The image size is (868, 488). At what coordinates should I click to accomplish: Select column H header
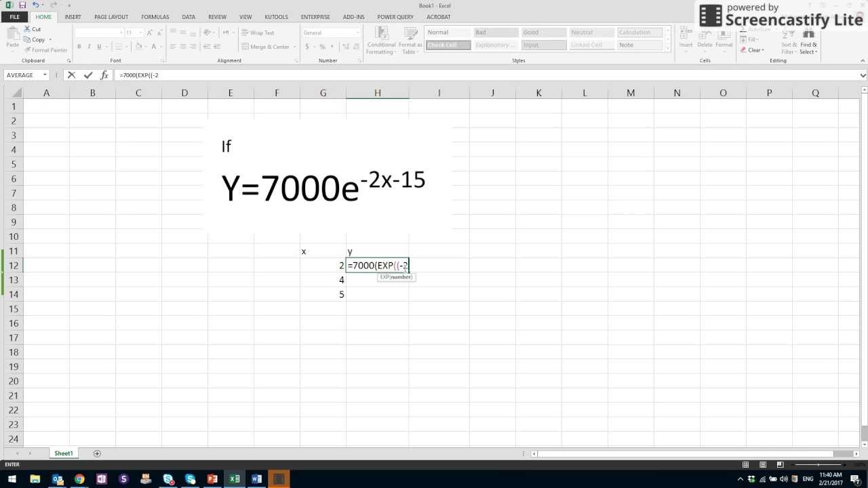378,93
